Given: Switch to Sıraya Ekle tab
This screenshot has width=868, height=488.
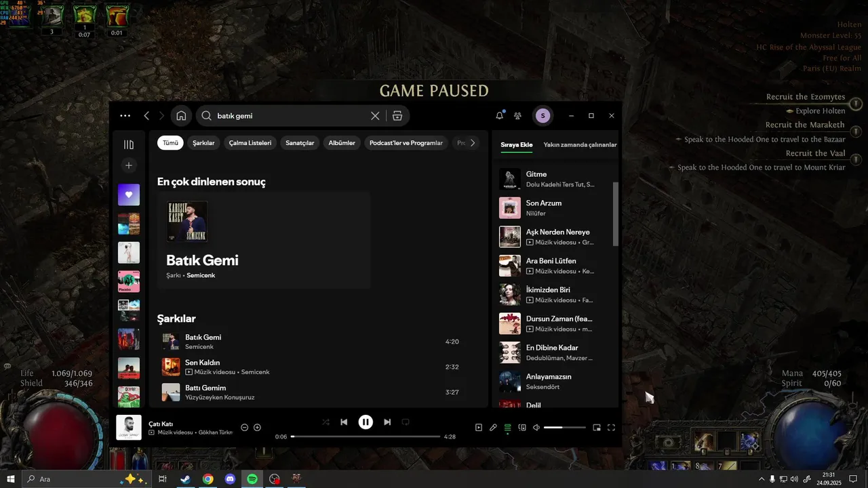Looking at the screenshot, I should pos(517,145).
